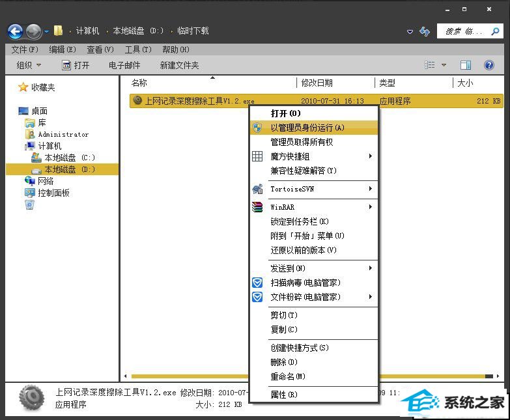The width and height of the screenshot is (510, 420).
Task: Choose 以管理员身份运行(A) in the context menu
Action: tap(313, 128)
